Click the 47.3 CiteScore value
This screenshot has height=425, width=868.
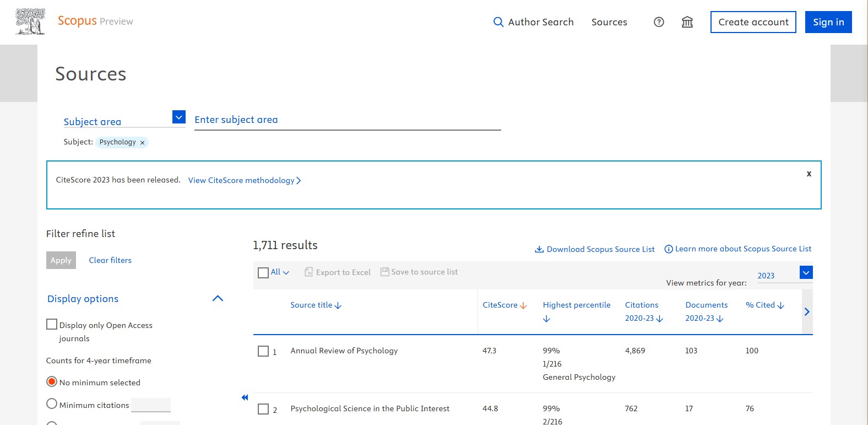pyautogui.click(x=490, y=351)
